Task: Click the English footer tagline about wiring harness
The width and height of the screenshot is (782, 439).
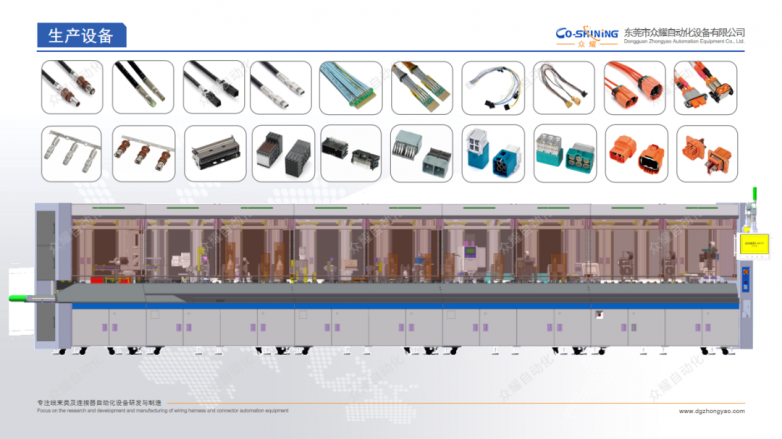Action: [x=162, y=410]
